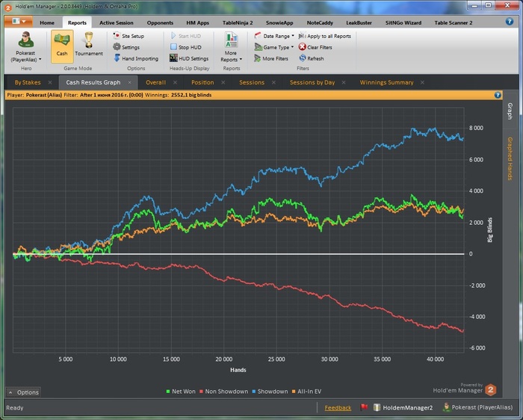This screenshot has height=420, width=523.
Task: Click Stop HUD
Action: [186, 47]
